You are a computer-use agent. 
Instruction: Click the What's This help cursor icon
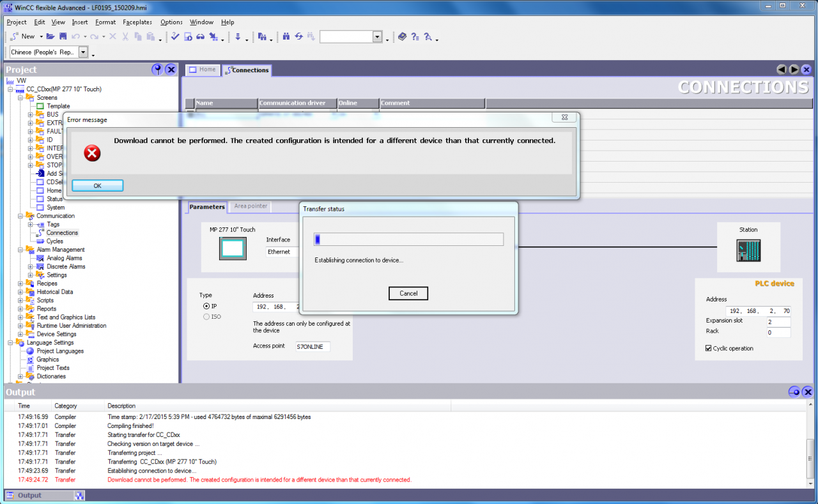(x=428, y=36)
